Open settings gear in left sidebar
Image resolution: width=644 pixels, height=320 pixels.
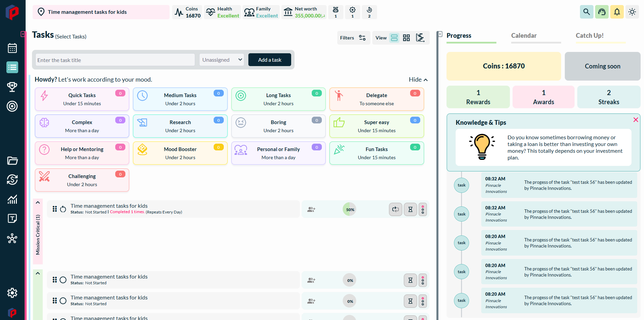pyautogui.click(x=12, y=293)
